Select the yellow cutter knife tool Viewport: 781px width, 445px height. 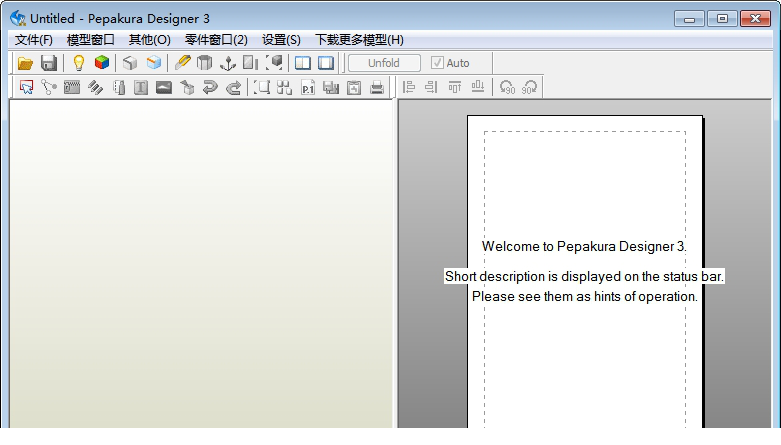coord(182,63)
